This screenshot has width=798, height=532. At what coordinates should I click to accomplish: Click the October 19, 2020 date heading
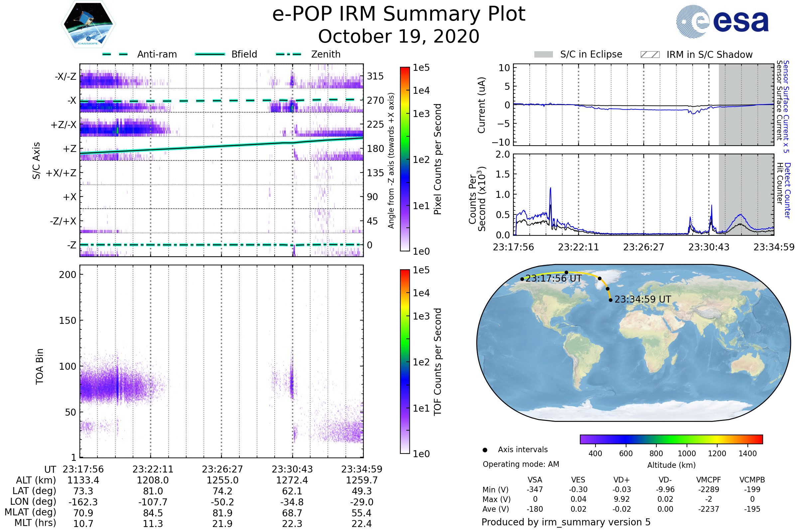399,37
